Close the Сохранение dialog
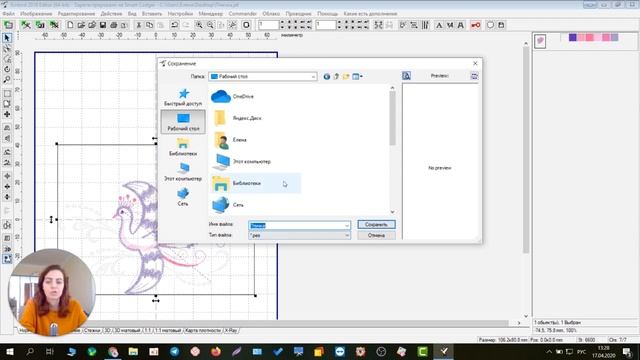Screen dimensions: 640x360 coord(475,63)
